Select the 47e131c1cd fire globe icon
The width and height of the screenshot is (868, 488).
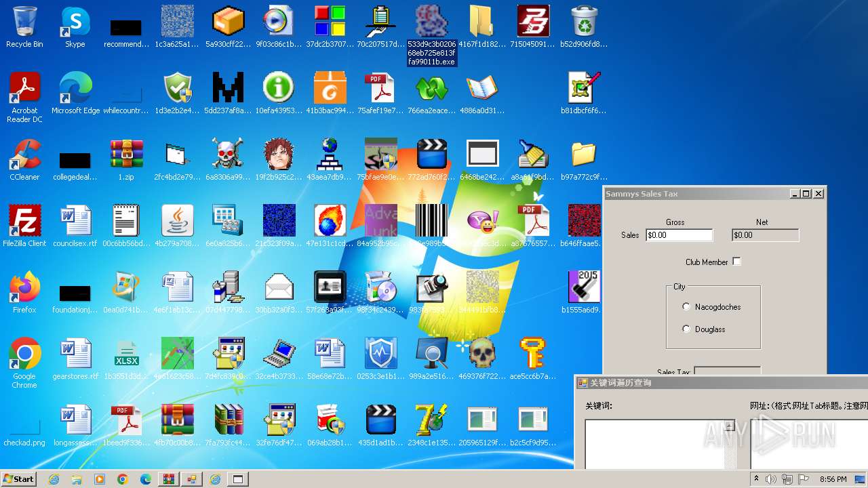330,226
